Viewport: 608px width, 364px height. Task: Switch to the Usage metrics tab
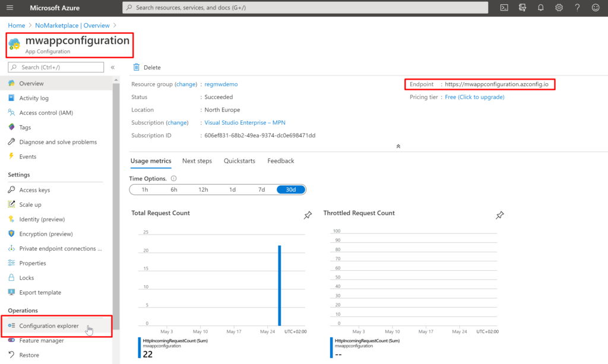tap(151, 161)
